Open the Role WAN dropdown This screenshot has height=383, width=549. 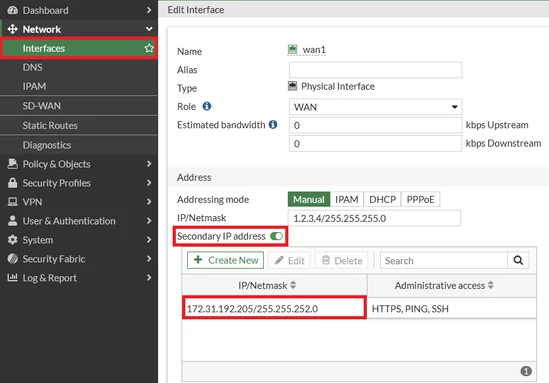point(375,107)
